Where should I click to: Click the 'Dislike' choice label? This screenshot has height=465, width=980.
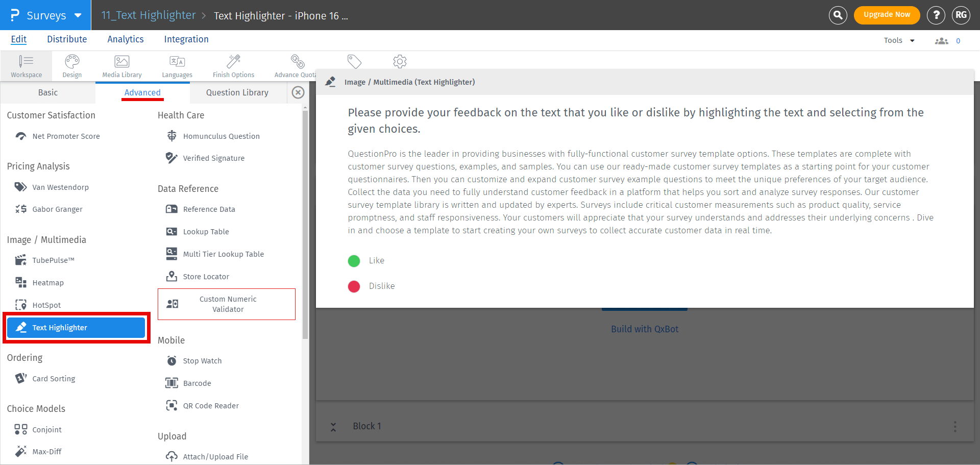point(382,286)
